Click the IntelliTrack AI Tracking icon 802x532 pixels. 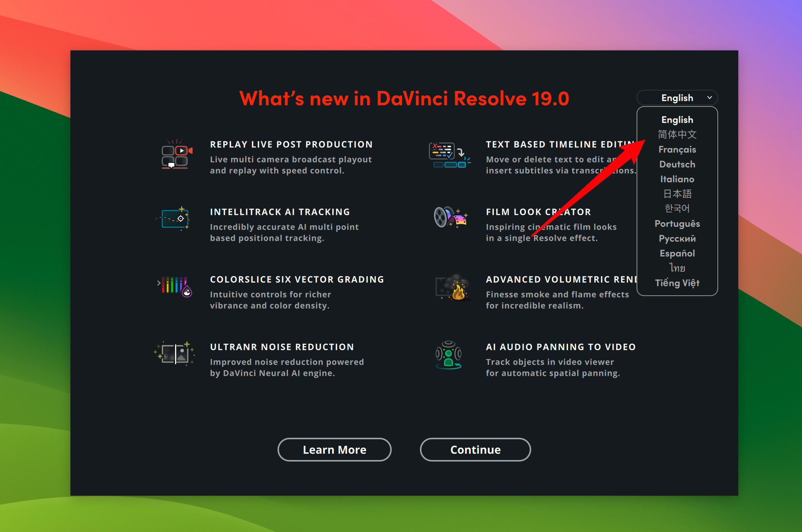click(174, 219)
